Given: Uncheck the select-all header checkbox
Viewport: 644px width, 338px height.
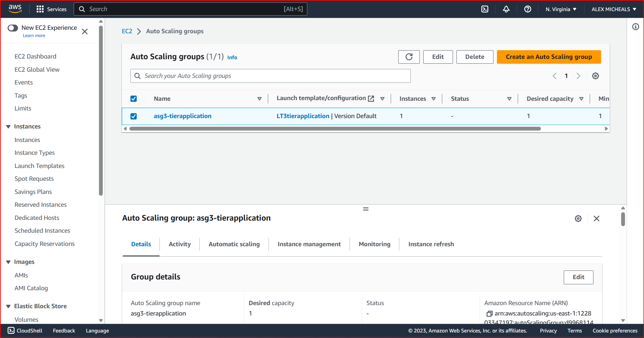Looking at the screenshot, I should pyautogui.click(x=134, y=98).
